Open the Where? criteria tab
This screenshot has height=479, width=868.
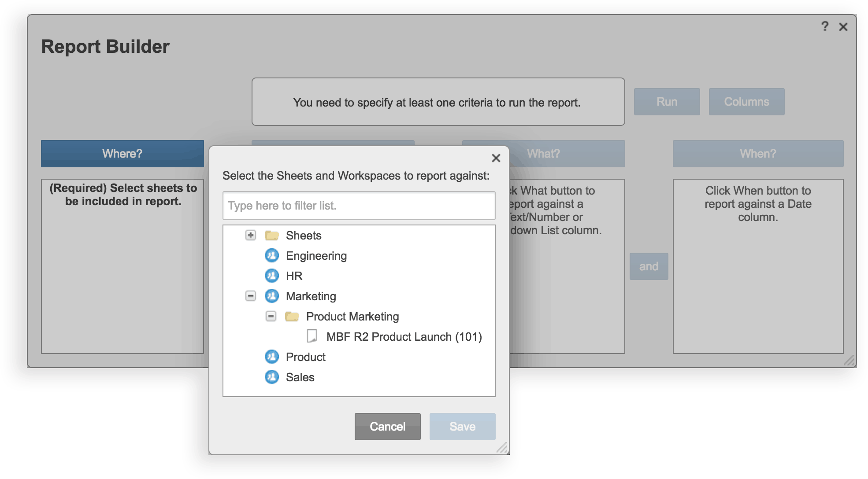click(122, 154)
